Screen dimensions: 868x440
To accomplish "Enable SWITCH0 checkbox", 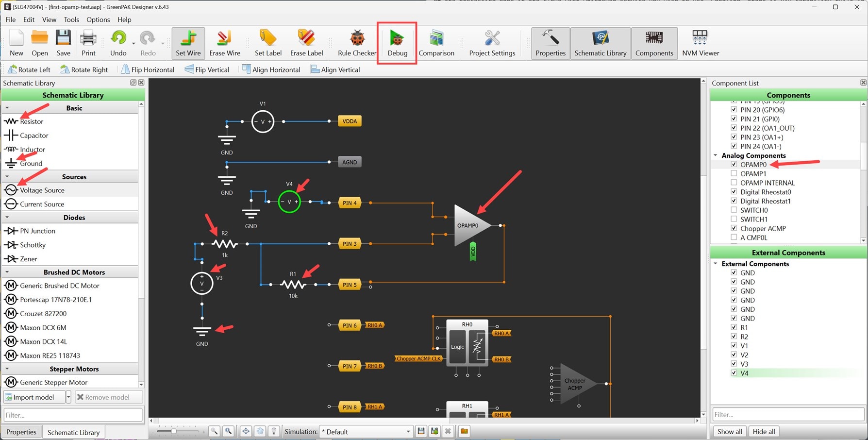I will click(x=734, y=210).
